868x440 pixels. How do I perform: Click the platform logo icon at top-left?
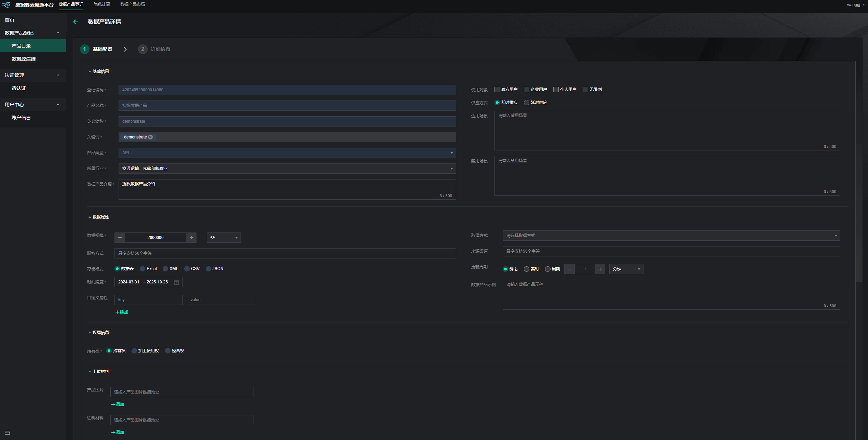tap(6, 5)
